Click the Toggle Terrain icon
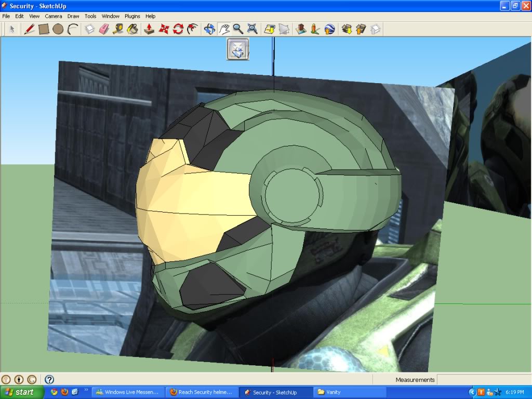The width and height of the screenshot is (532, 399). [284, 29]
